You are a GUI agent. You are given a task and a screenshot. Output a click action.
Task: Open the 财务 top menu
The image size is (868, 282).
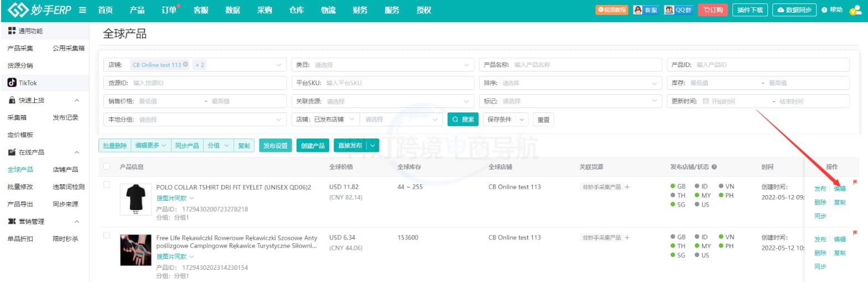click(x=360, y=10)
